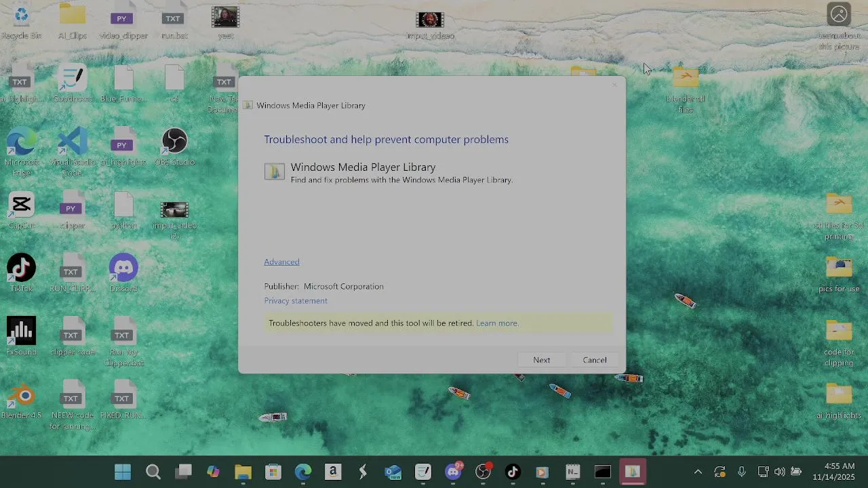Select the ai_highlights Python file icon
Screen dimensions: 868x488
tap(123, 148)
